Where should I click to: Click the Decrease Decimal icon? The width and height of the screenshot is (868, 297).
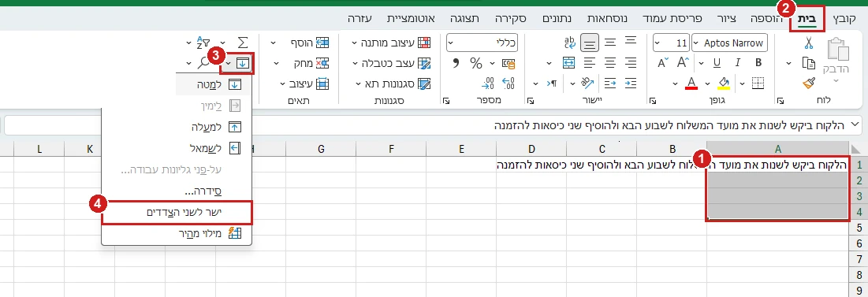[x=488, y=83]
